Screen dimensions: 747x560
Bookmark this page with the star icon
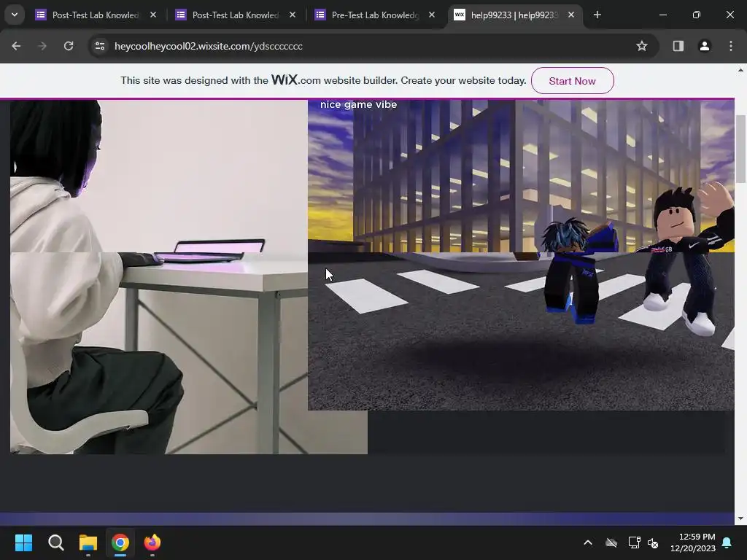tap(642, 46)
